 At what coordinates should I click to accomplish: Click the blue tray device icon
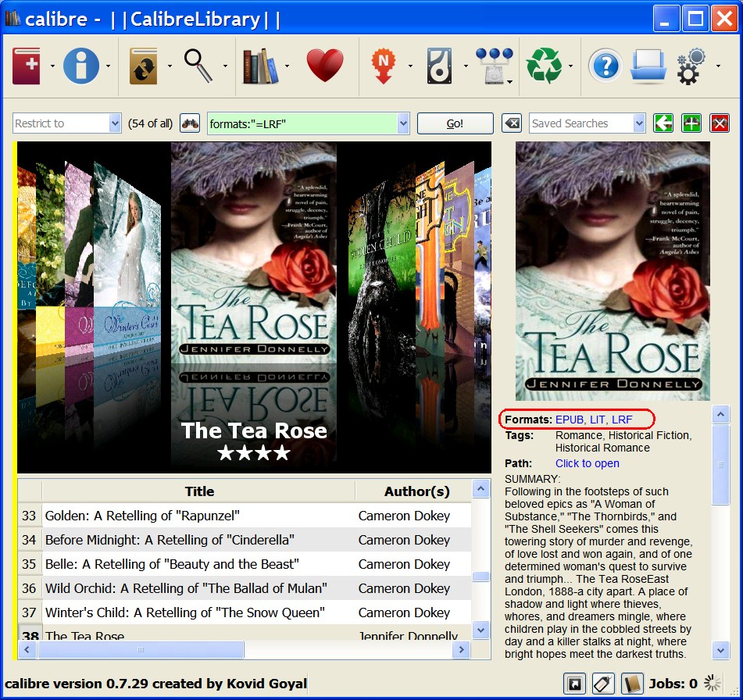[x=648, y=66]
